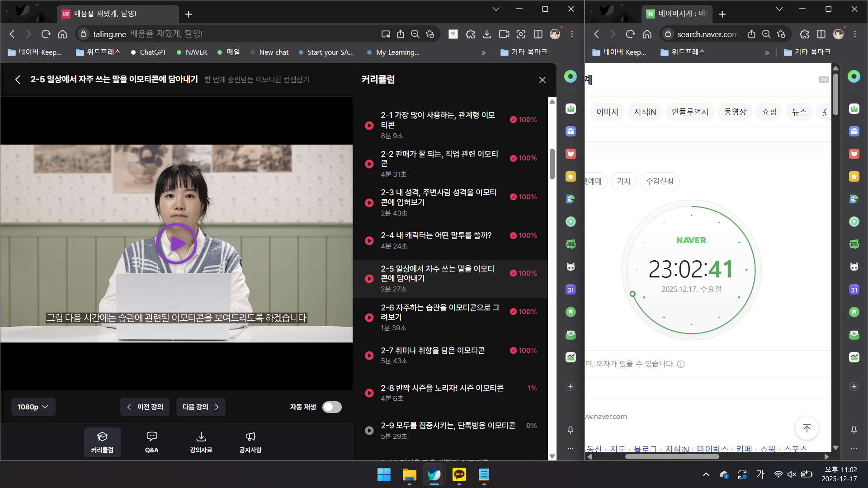868x488 pixels.
Task: Click the info icon beside error notice
Action: [x=681, y=364]
